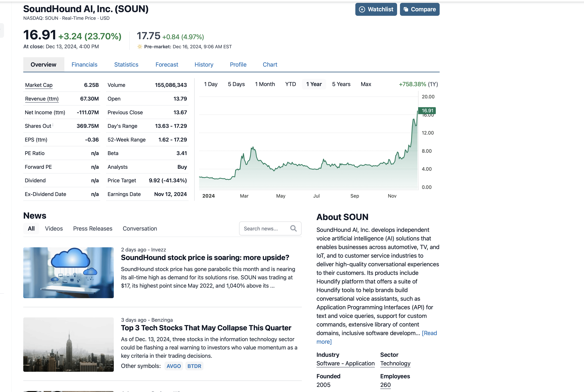This screenshot has height=392, width=584.
Task: Click the Watchlist plus icon
Action: tap(362, 9)
